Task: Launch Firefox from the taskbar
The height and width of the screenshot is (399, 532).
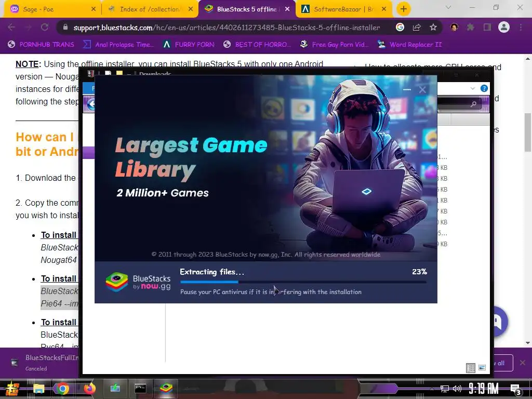Action: pos(89,389)
